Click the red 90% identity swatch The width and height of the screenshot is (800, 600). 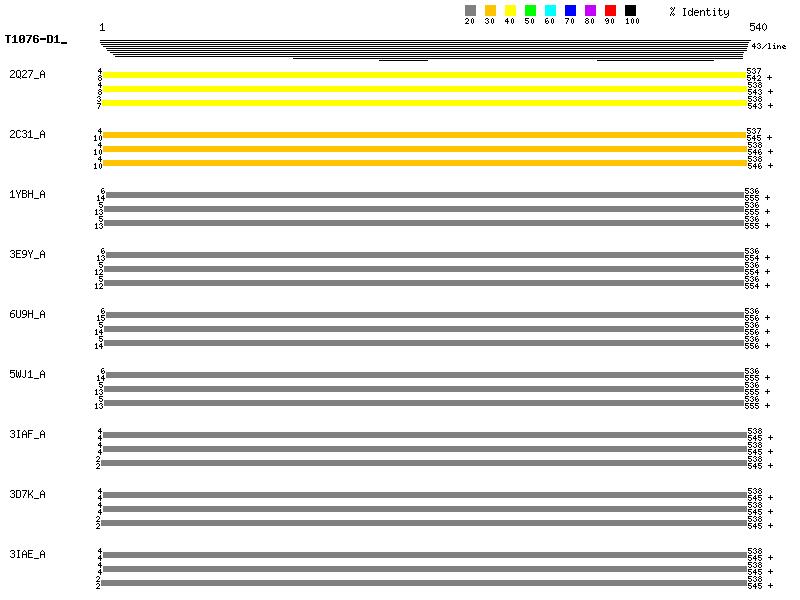[x=610, y=10]
